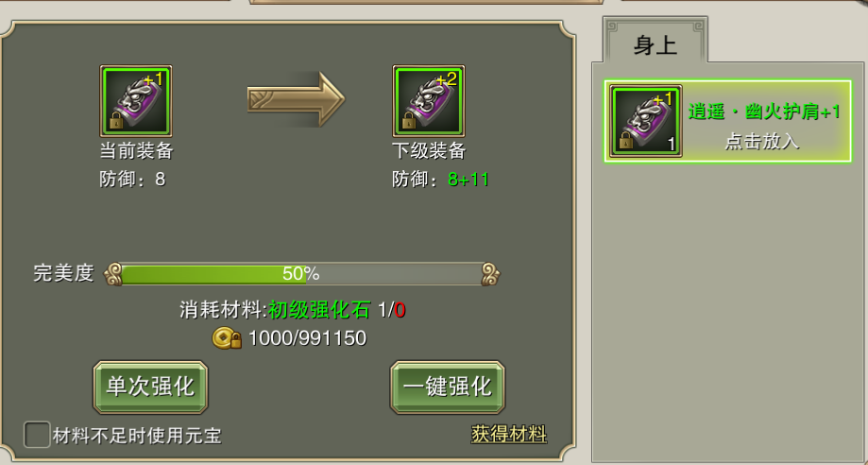
Task: Select the shoulder guard thumbnail in 身上 list
Action: tap(646, 121)
